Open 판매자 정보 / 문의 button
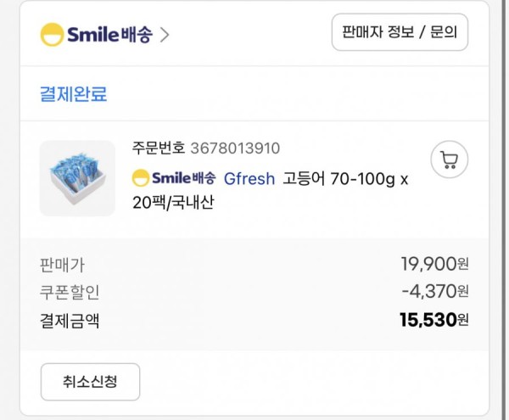 click(400, 32)
